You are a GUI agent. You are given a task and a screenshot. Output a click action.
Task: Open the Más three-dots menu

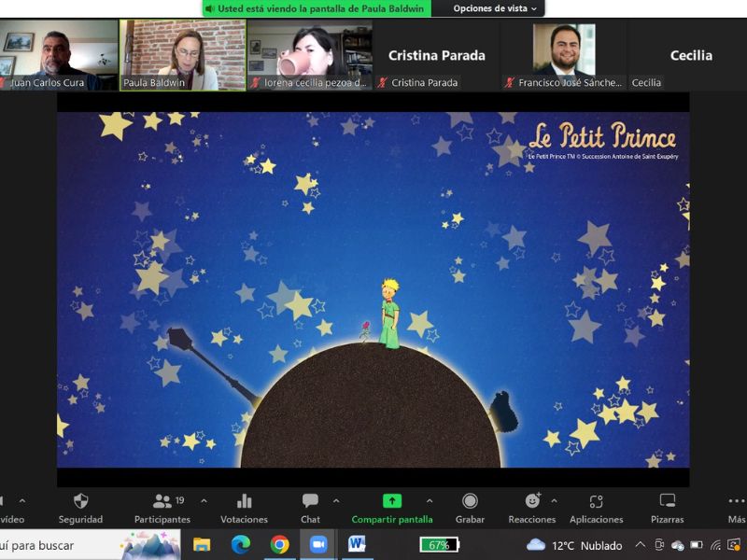click(x=737, y=501)
